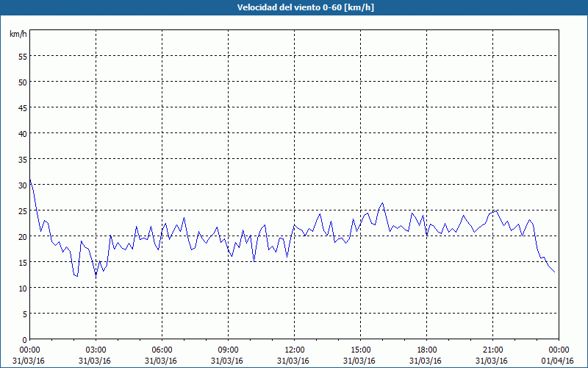Image resolution: width=588 pixels, height=368 pixels.
Task: Select the 30 value on the y-axis
Action: (23, 185)
